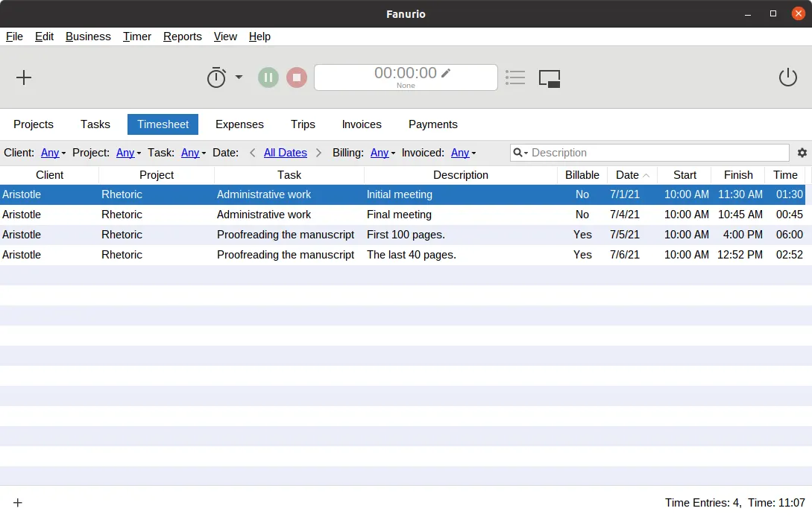The width and height of the screenshot is (812, 517).
Task: Go to the next date range
Action: 318,153
